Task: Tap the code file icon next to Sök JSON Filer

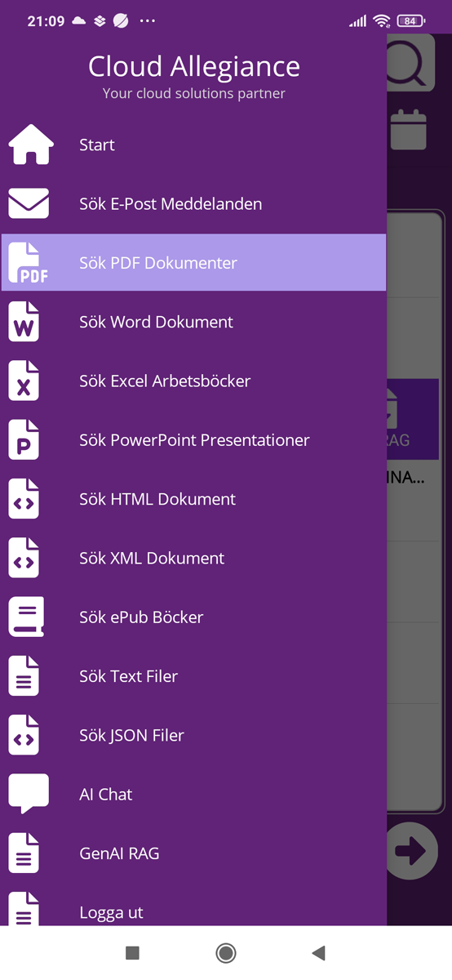Action: point(24,735)
